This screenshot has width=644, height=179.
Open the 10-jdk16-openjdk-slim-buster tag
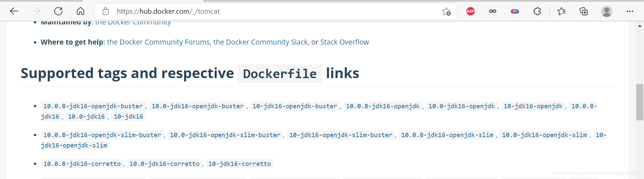coord(341,135)
